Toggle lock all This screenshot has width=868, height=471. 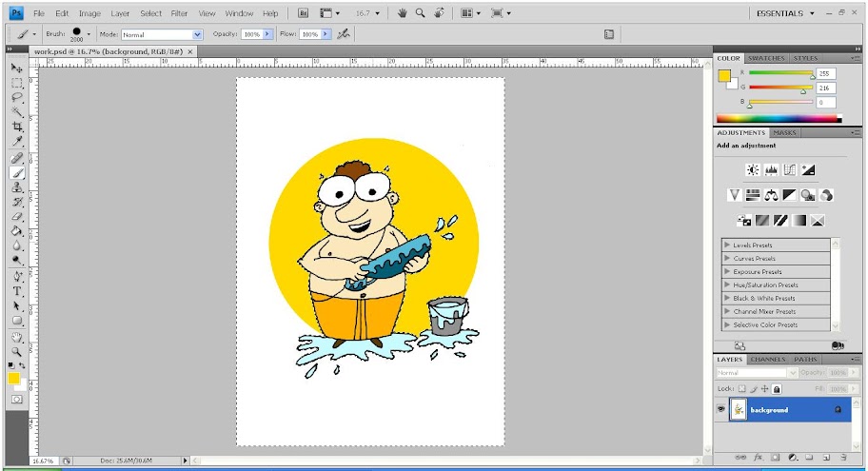point(777,389)
